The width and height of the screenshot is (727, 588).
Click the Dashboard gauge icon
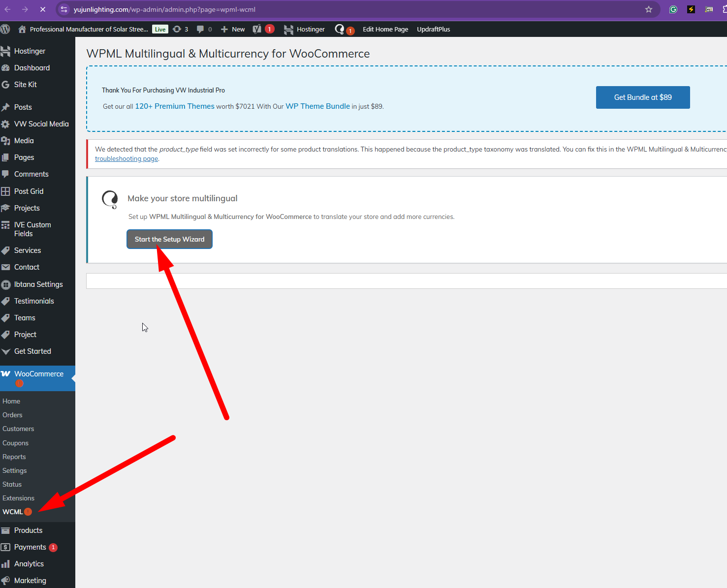tap(6, 68)
